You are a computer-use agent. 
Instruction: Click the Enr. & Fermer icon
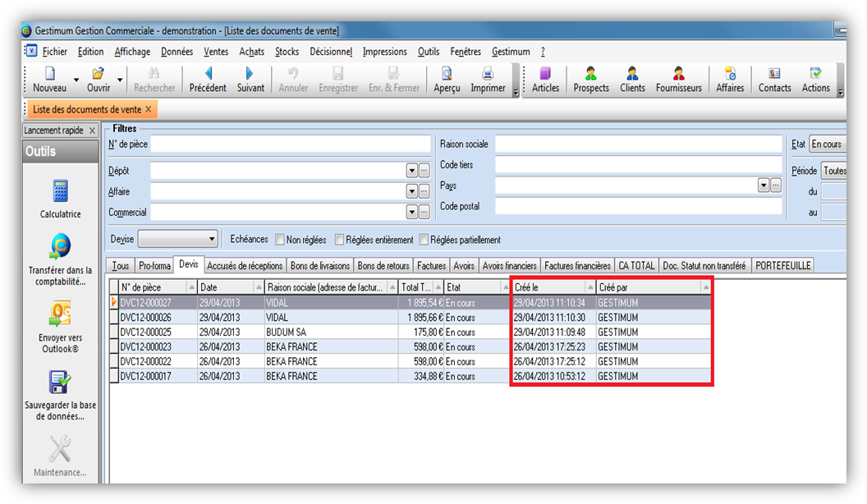(394, 74)
